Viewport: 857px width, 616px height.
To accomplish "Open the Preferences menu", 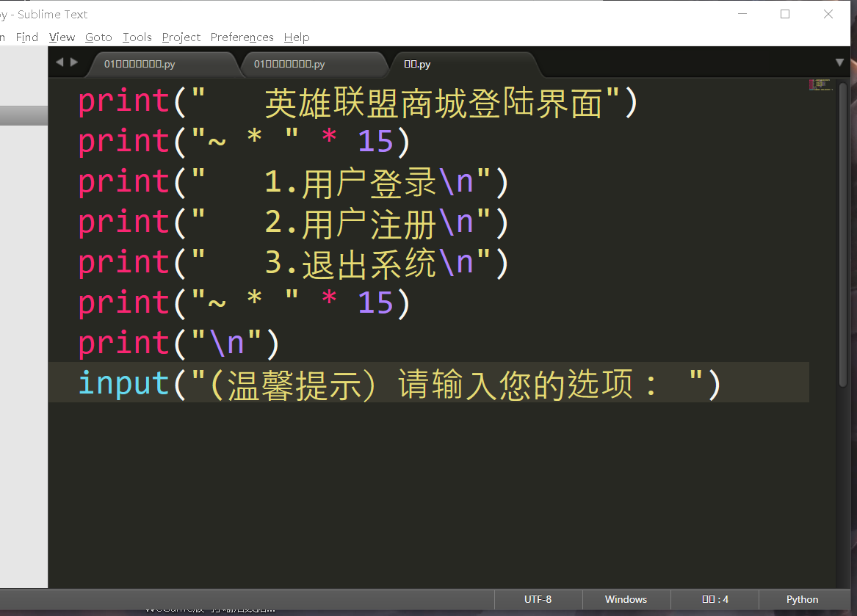I will pos(242,37).
